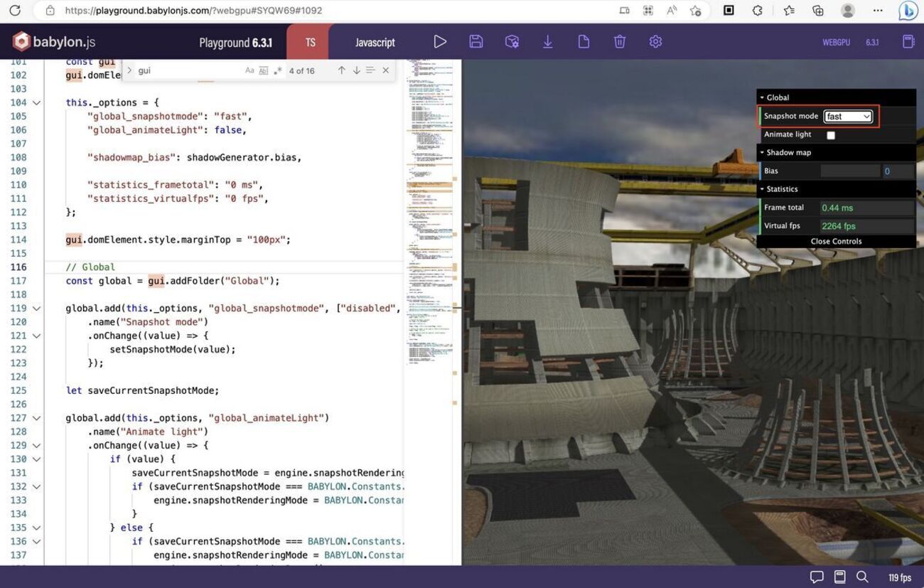
Task: Run the playground code with the Play icon
Action: [x=440, y=41]
